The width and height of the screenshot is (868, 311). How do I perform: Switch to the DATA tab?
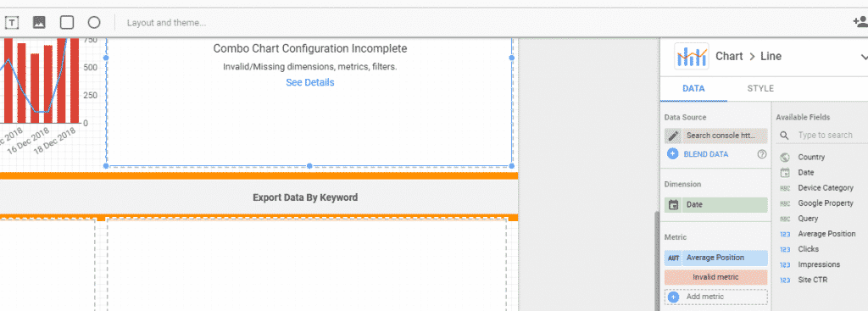pyautogui.click(x=693, y=88)
